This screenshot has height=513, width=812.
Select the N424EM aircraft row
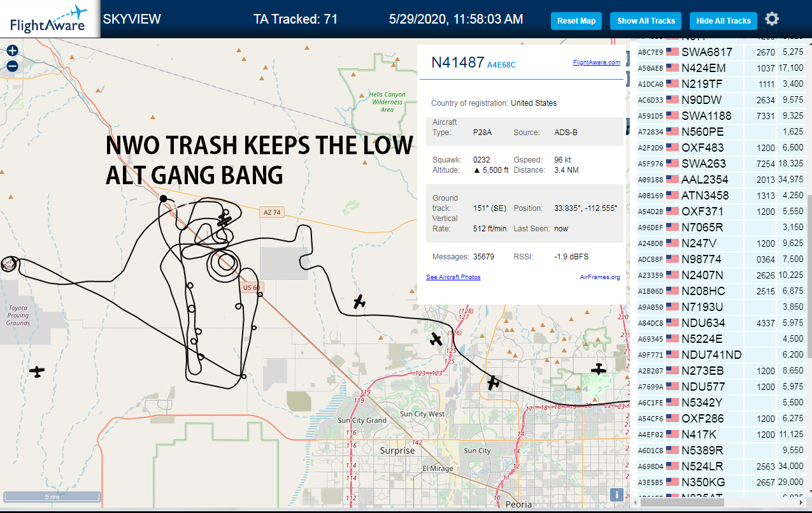[x=722, y=68]
